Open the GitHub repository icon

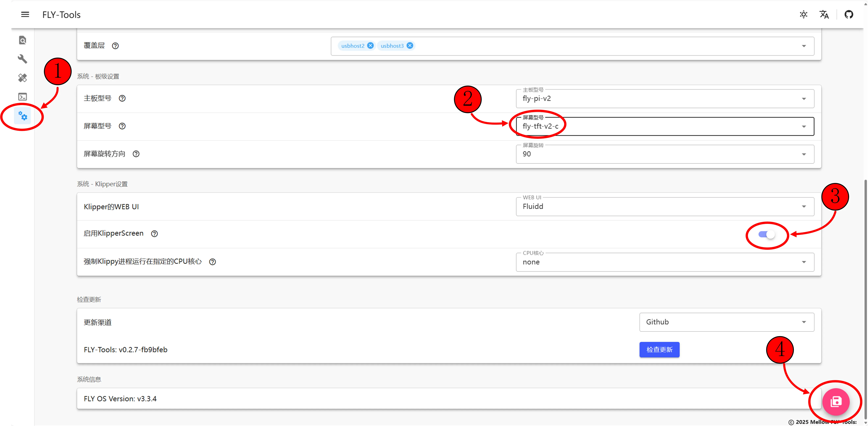pyautogui.click(x=849, y=14)
